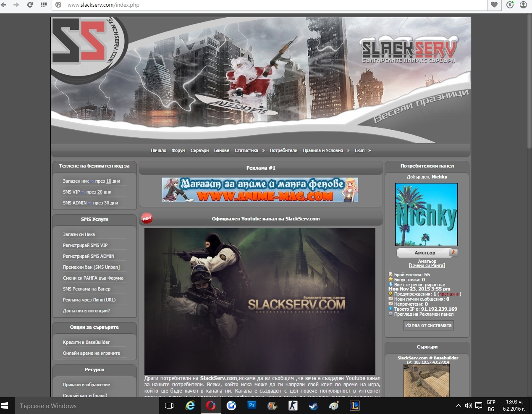
Task: Click Преглед на Рекламен панел link
Action: 424,314
